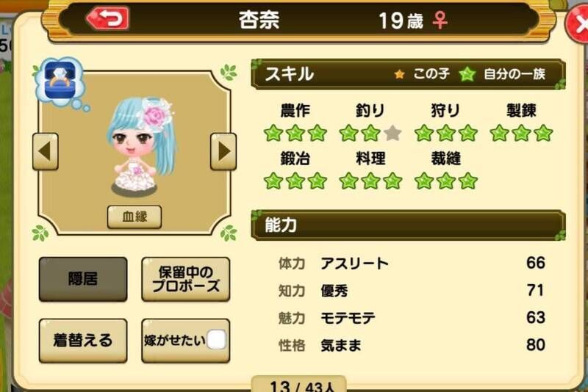Tap the red back arrow icon
Image resolution: width=588 pixels, height=392 pixels.
pos(107,19)
